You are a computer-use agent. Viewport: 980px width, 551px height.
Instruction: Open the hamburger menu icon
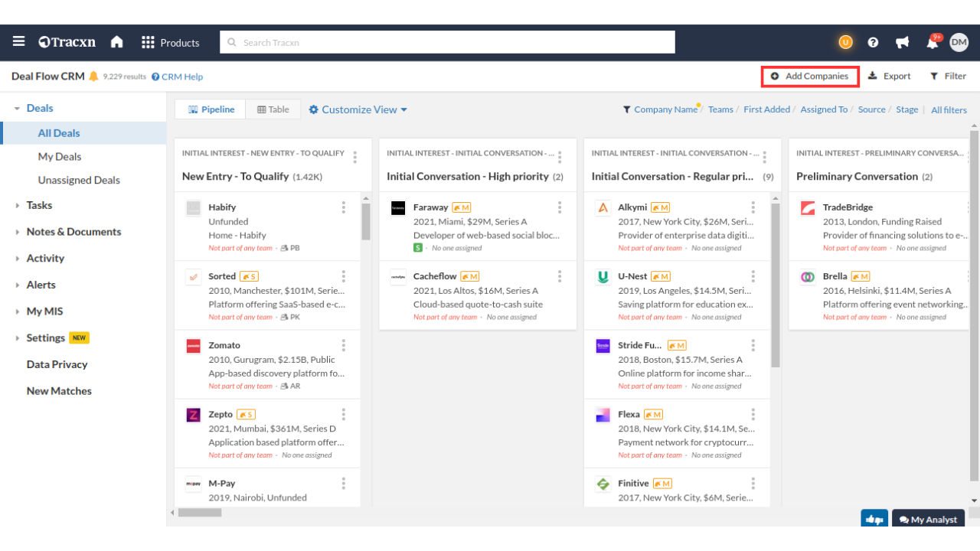tap(18, 42)
